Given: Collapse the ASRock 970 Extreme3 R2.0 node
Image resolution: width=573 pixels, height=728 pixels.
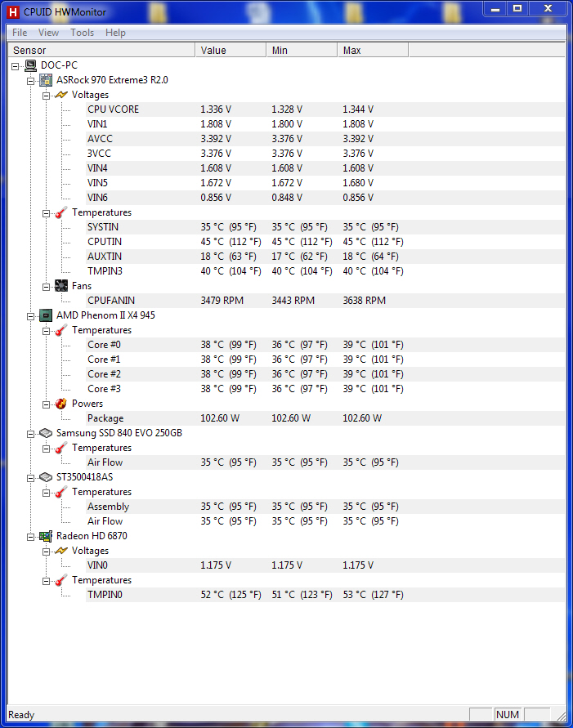Looking at the screenshot, I should [30, 81].
